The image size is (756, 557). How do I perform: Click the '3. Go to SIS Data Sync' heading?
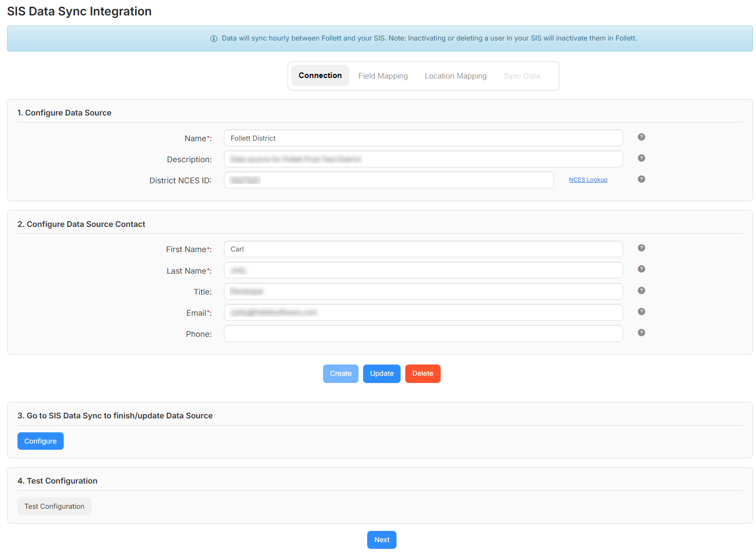pyautogui.click(x=115, y=416)
